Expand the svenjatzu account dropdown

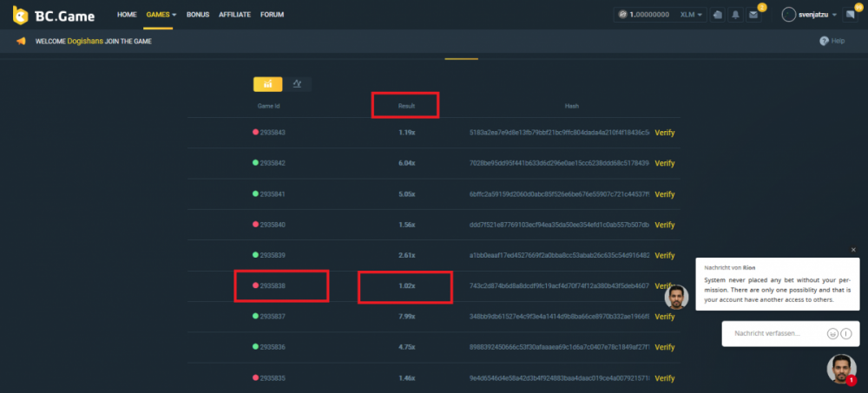pyautogui.click(x=812, y=15)
